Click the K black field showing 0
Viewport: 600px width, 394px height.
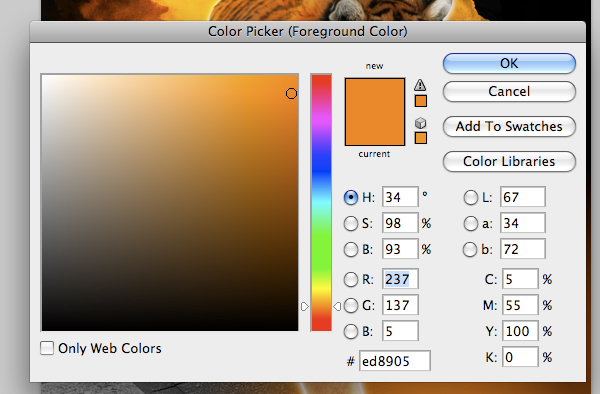point(520,357)
